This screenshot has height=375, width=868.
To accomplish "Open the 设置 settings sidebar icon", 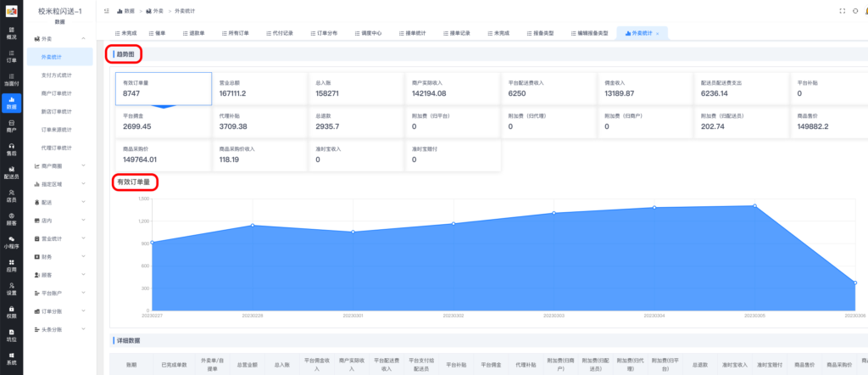I will pyautogui.click(x=11, y=288).
